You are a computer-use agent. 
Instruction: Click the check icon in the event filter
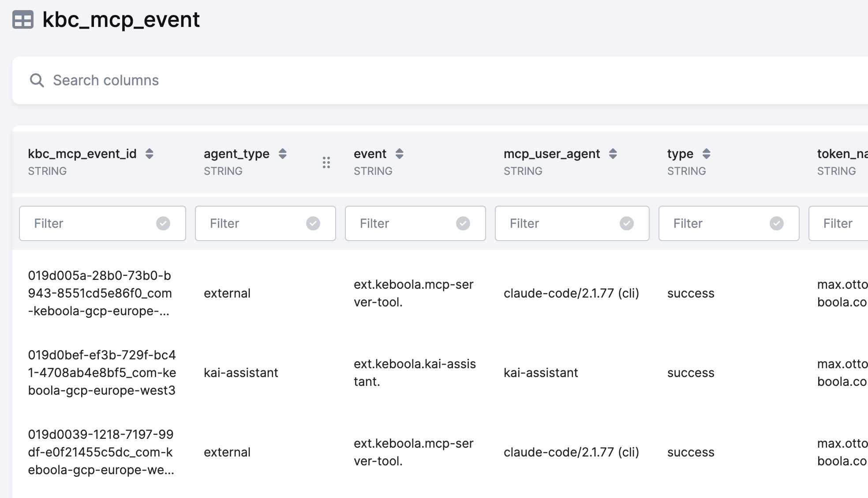coord(463,223)
